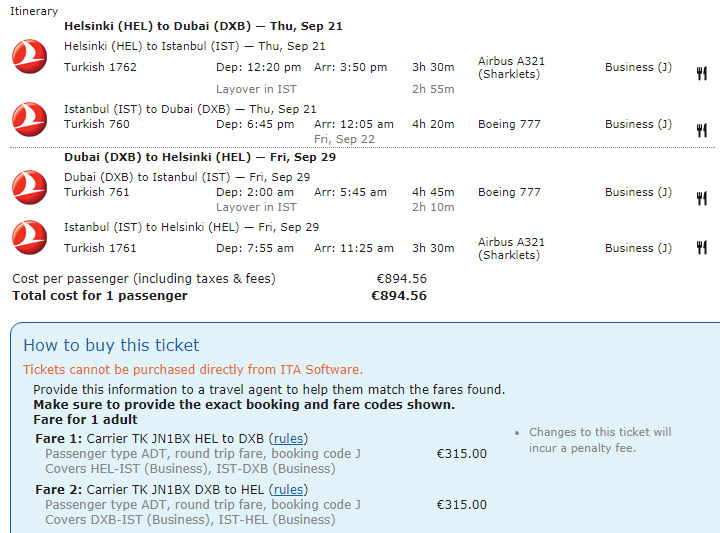
Task: Click the Layover in IST 2h 55m text
Action: click(x=335, y=89)
